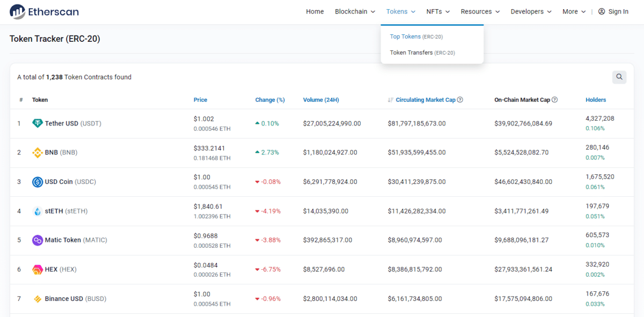Open the Resources dropdown
This screenshot has width=644, height=317.
pos(480,11)
